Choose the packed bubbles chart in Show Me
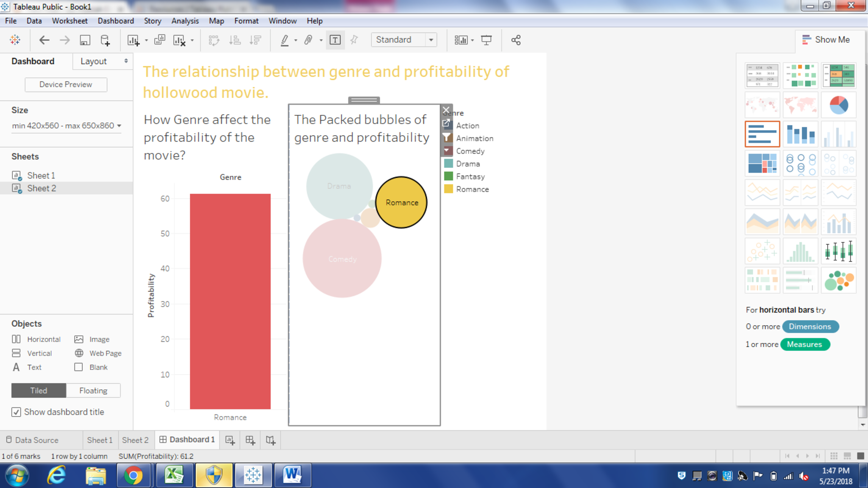 (x=838, y=280)
